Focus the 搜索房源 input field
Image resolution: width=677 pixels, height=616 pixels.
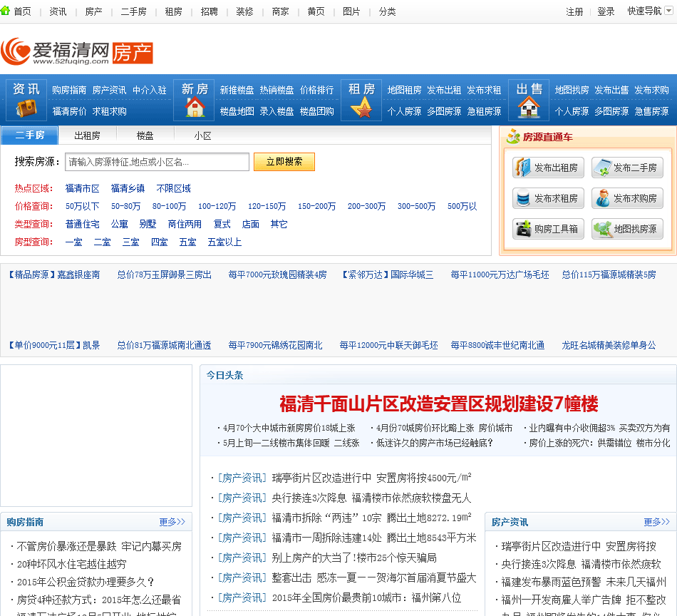pos(157,162)
